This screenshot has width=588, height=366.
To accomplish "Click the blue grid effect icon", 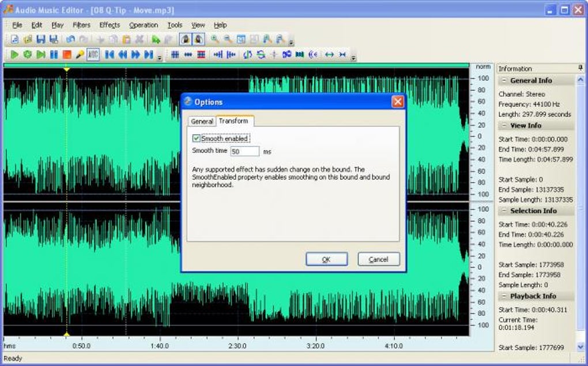I will (175, 55).
